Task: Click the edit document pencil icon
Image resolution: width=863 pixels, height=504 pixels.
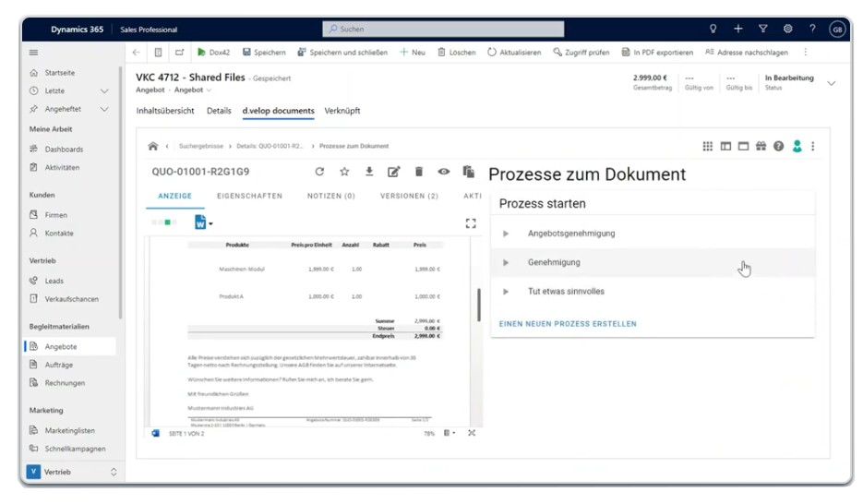Action: click(393, 172)
